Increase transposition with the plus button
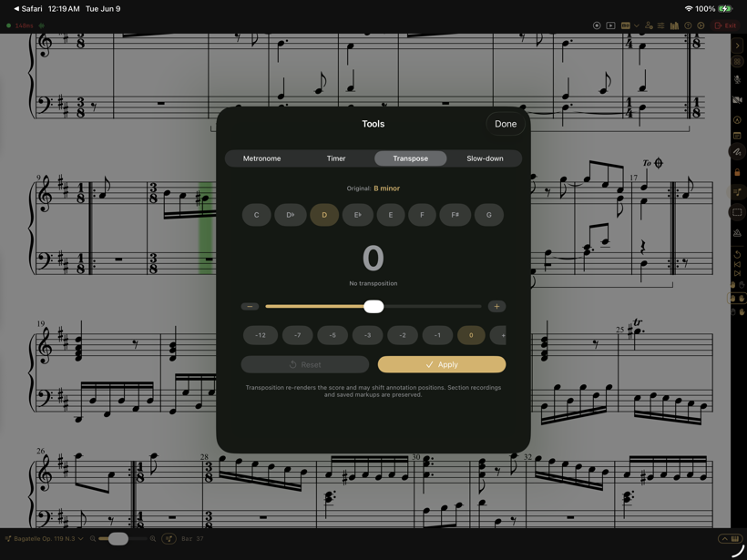747x560 pixels. (x=496, y=306)
